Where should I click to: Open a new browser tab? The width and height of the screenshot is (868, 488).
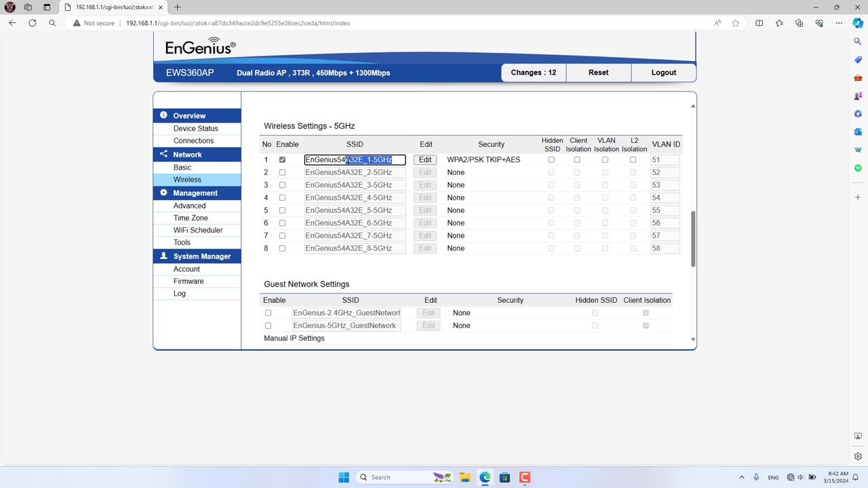[177, 7]
